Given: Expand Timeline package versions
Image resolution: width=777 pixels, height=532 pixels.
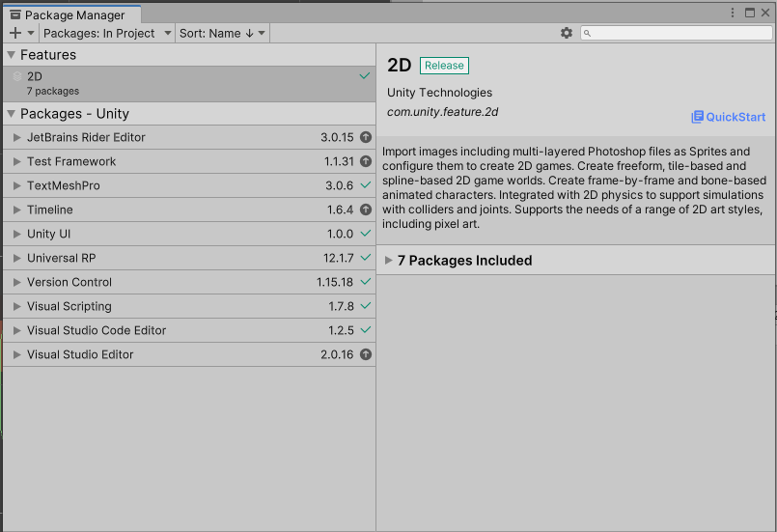Looking at the screenshot, I should point(16,210).
